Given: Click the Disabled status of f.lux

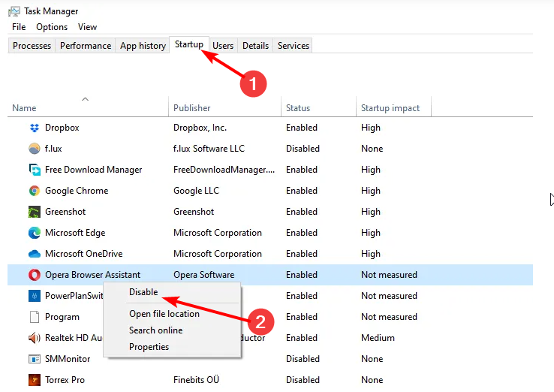Looking at the screenshot, I should point(303,149).
